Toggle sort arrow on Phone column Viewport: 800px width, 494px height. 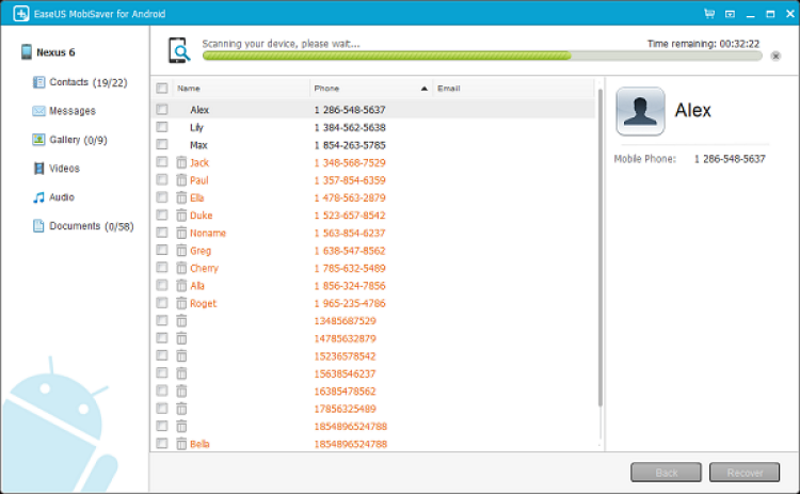click(424, 88)
